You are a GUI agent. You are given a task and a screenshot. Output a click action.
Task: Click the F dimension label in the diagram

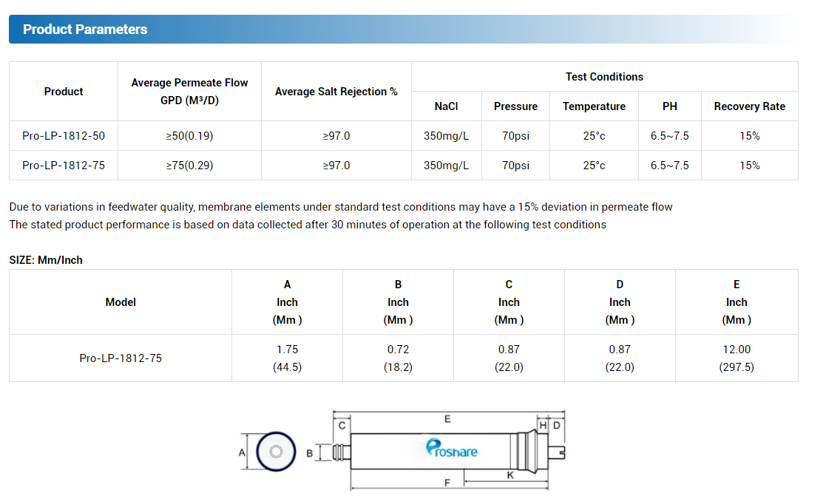tap(447, 483)
